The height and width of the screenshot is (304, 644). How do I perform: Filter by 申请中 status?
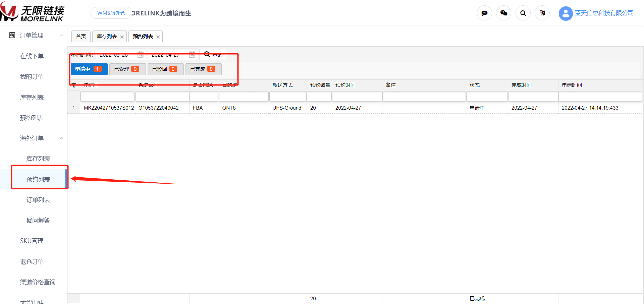pyautogui.click(x=89, y=69)
